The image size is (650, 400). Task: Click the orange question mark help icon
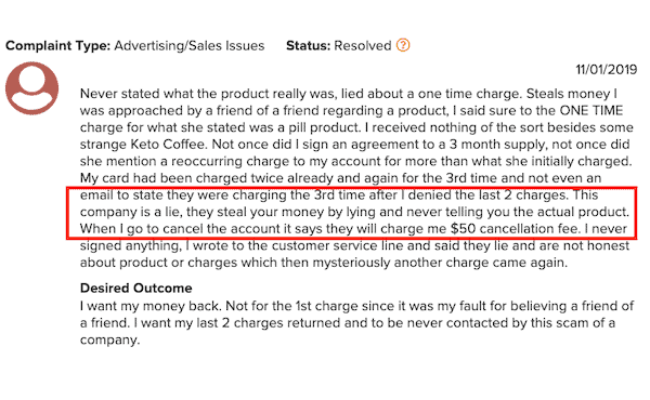coord(403,45)
